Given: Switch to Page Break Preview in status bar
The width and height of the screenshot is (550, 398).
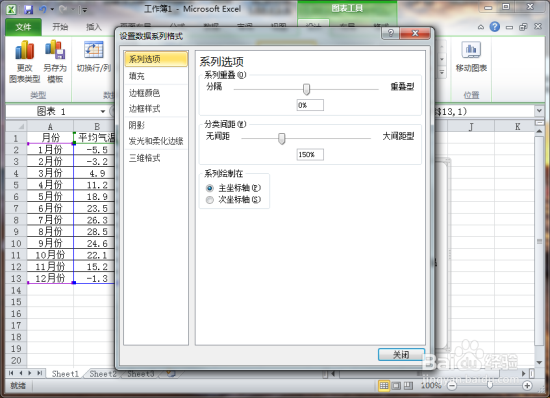Looking at the screenshot, I should pyautogui.click(x=408, y=386).
